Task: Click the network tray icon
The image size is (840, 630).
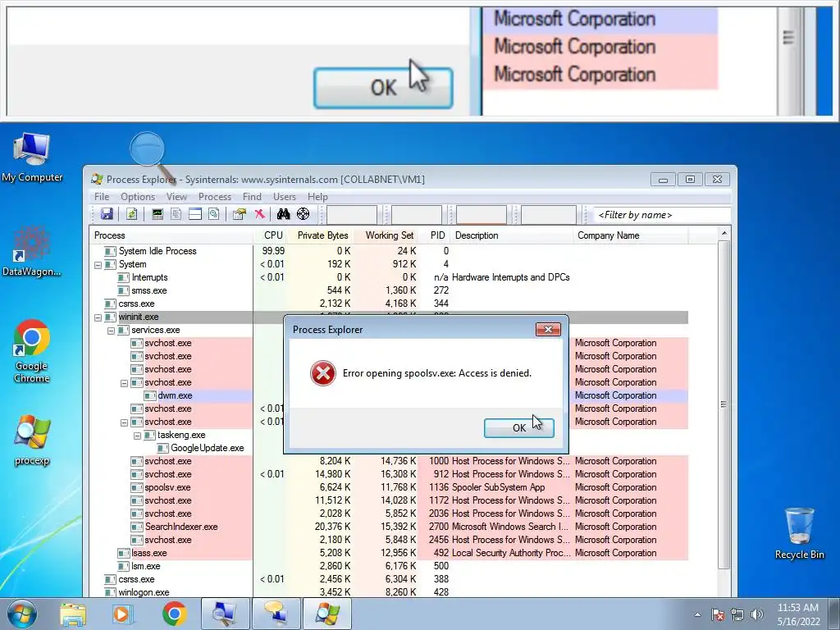Action: point(737,614)
